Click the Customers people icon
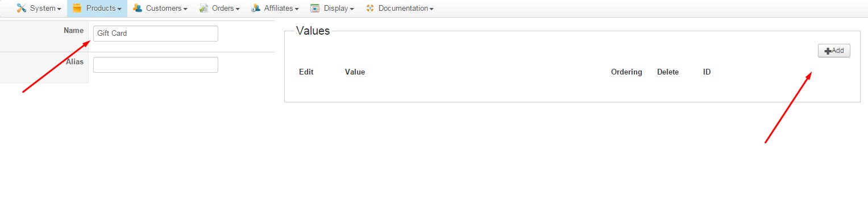The height and width of the screenshot is (215, 868). click(x=138, y=8)
